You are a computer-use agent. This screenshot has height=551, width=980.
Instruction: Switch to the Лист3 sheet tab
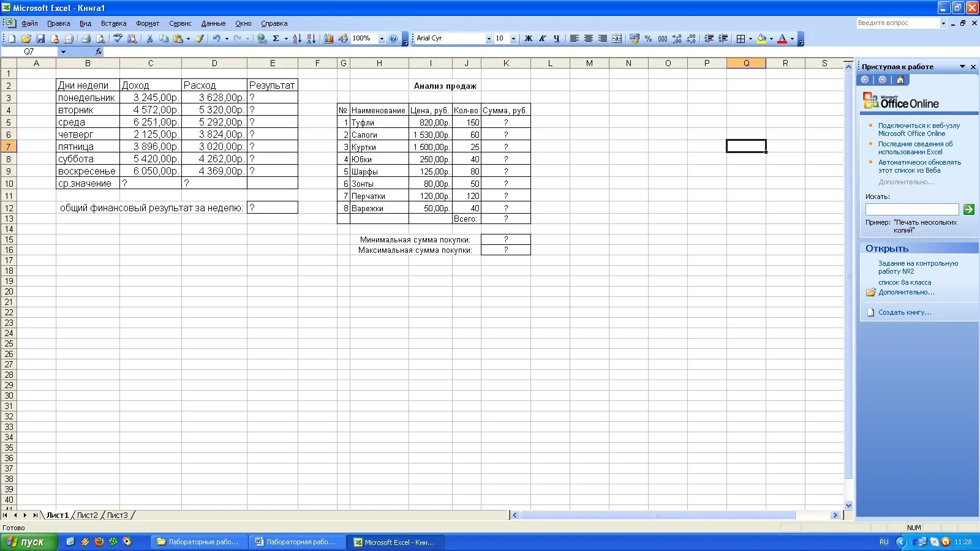pos(118,515)
